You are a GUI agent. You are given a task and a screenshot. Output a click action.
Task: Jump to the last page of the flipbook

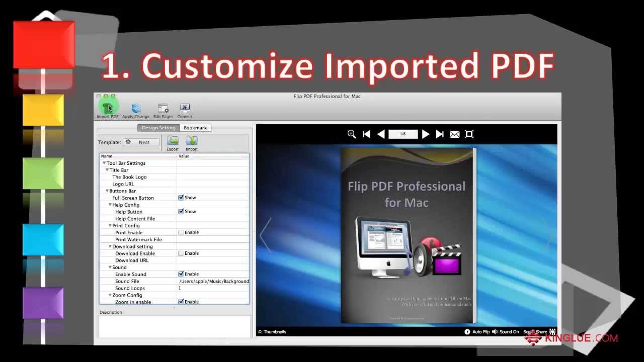coord(440,134)
